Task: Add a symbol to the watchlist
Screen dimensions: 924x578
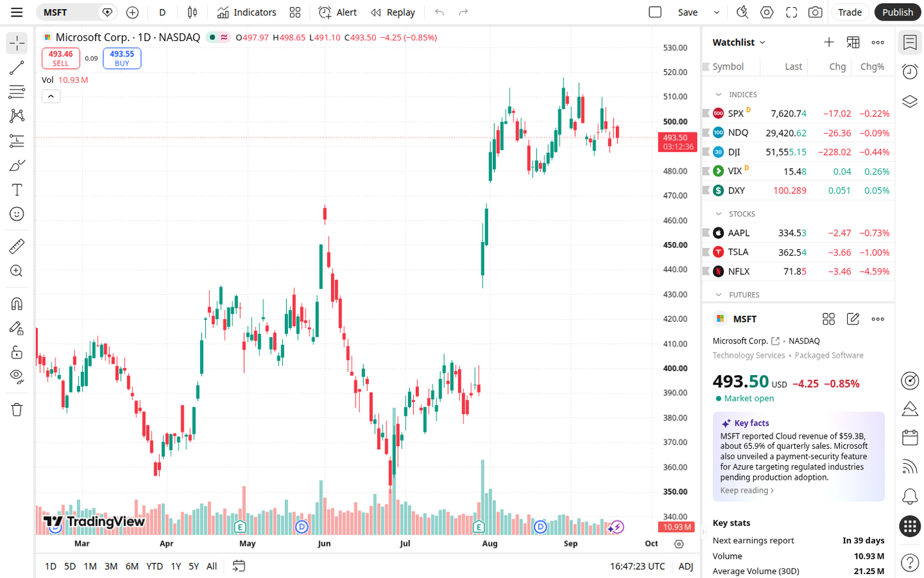Action: (x=829, y=42)
